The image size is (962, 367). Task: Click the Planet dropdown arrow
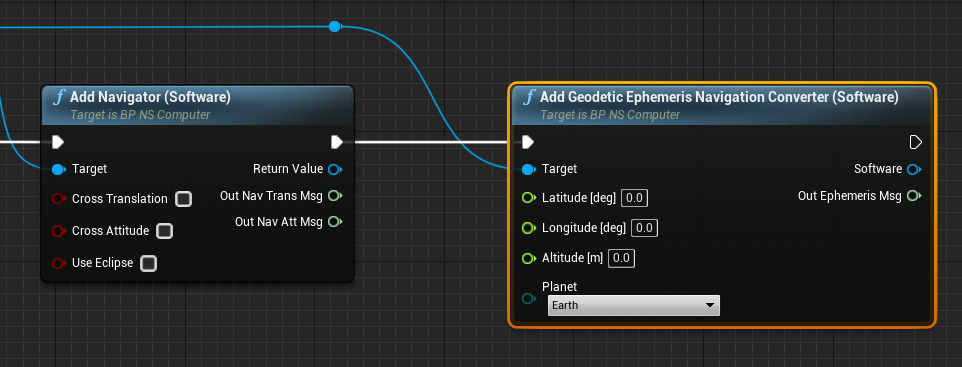710,305
